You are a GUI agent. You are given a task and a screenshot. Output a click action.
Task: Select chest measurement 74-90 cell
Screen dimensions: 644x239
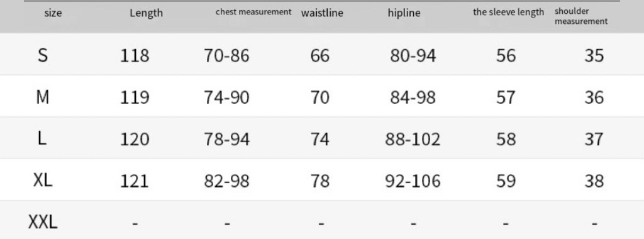click(226, 97)
